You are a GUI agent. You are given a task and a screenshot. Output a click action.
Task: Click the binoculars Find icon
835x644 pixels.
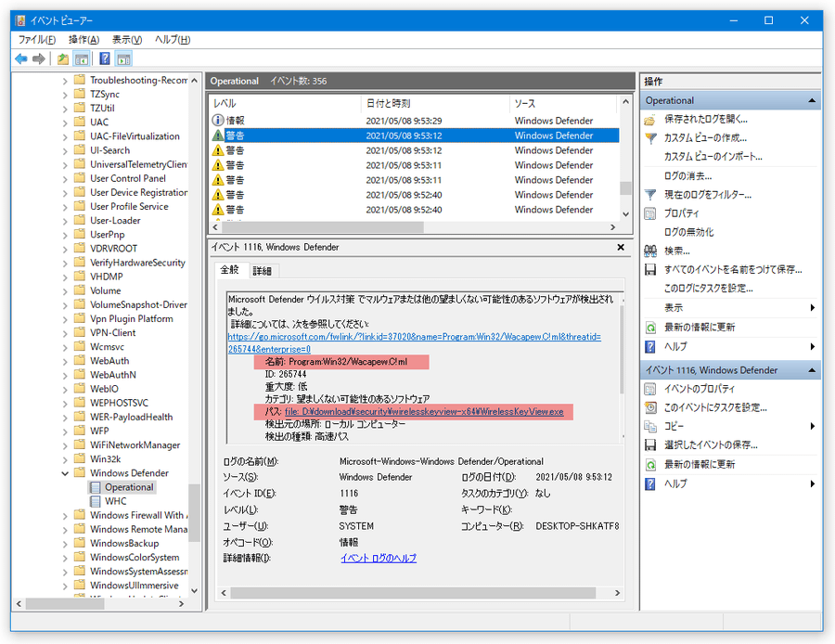pyautogui.click(x=650, y=251)
